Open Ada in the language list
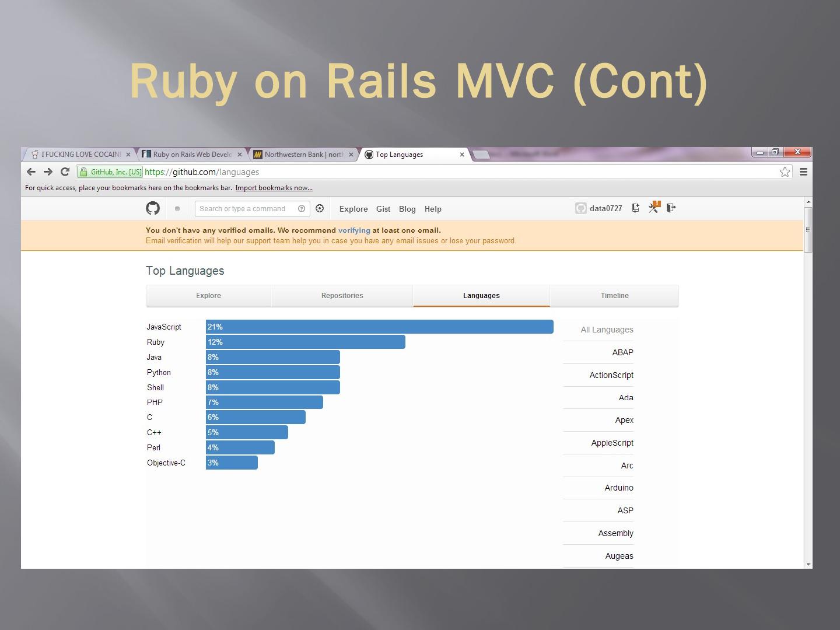This screenshot has width=840, height=630. [626, 398]
